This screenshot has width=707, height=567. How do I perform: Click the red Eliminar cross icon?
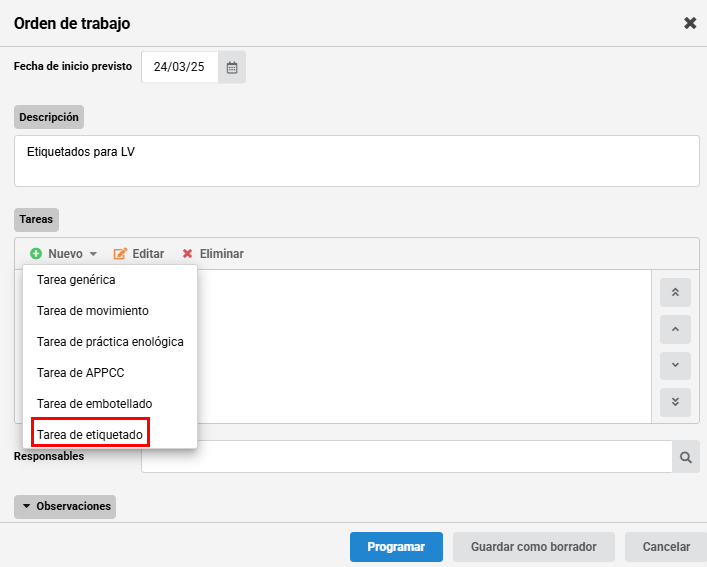pos(188,254)
